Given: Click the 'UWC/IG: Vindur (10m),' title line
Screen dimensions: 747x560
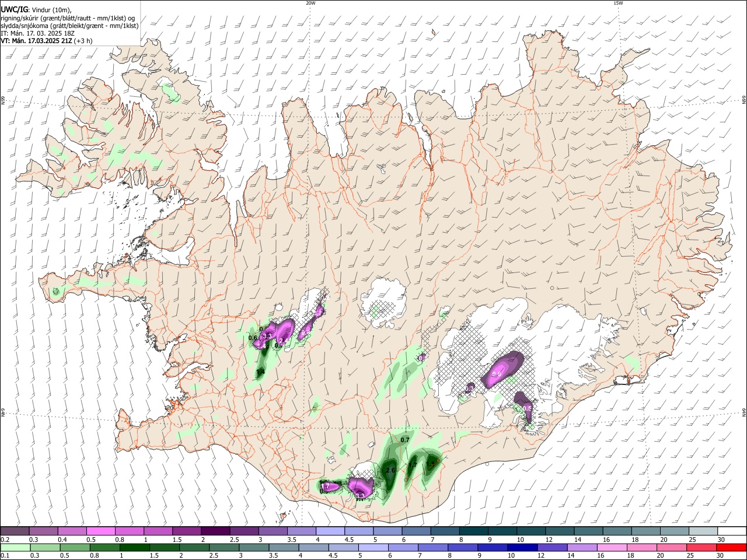Looking at the screenshot, I should [36, 10].
